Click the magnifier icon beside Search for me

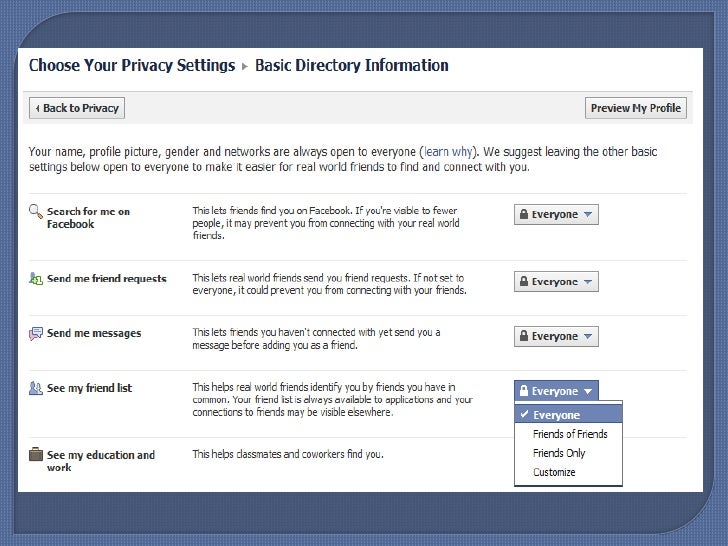point(36,212)
